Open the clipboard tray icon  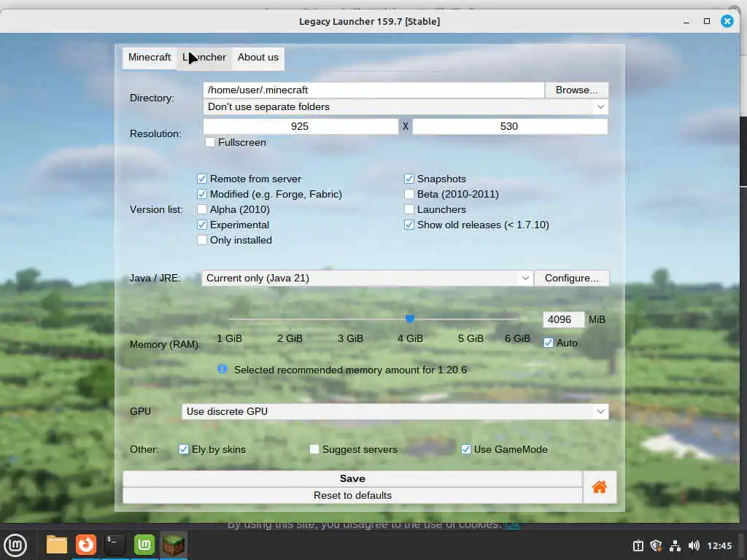pos(638,545)
